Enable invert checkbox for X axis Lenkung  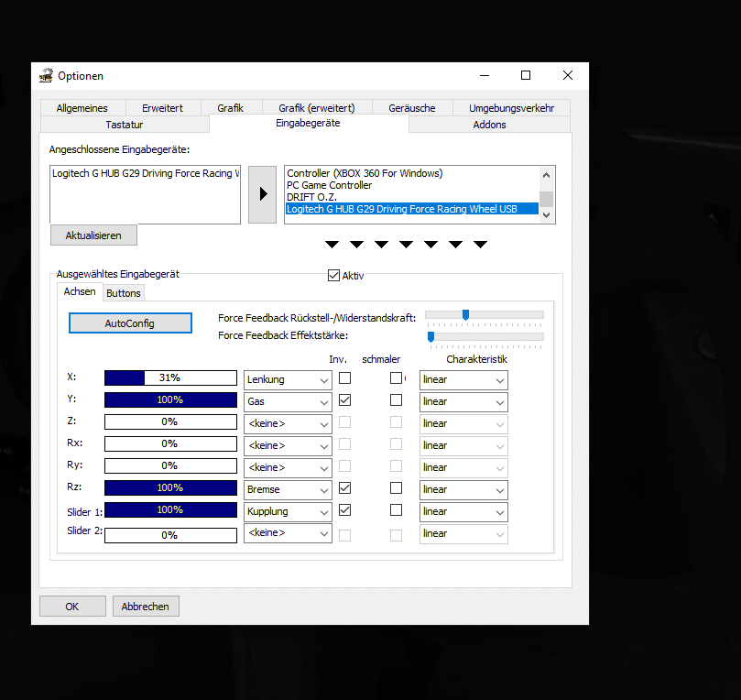(344, 378)
